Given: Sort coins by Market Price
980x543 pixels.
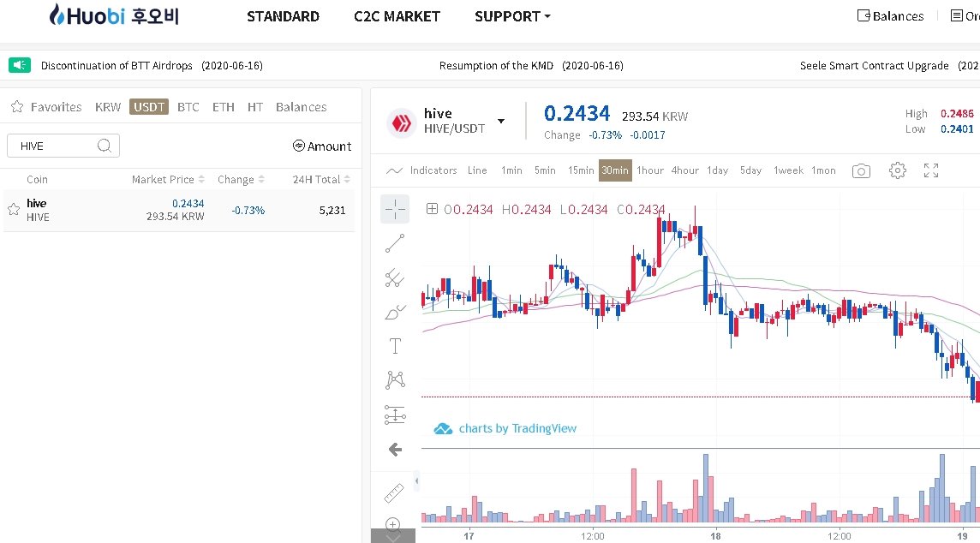Looking at the screenshot, I should 168,180.
